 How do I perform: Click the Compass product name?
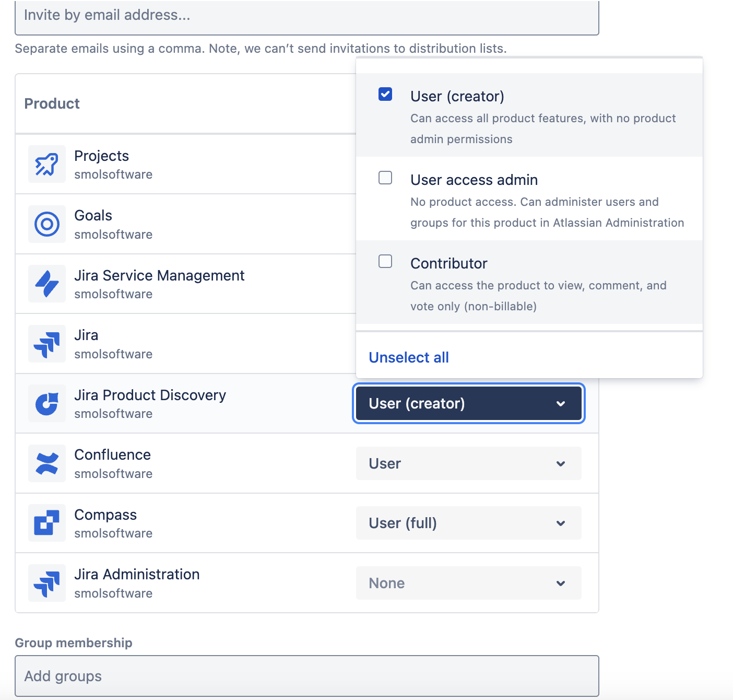(x=105, y=515)
